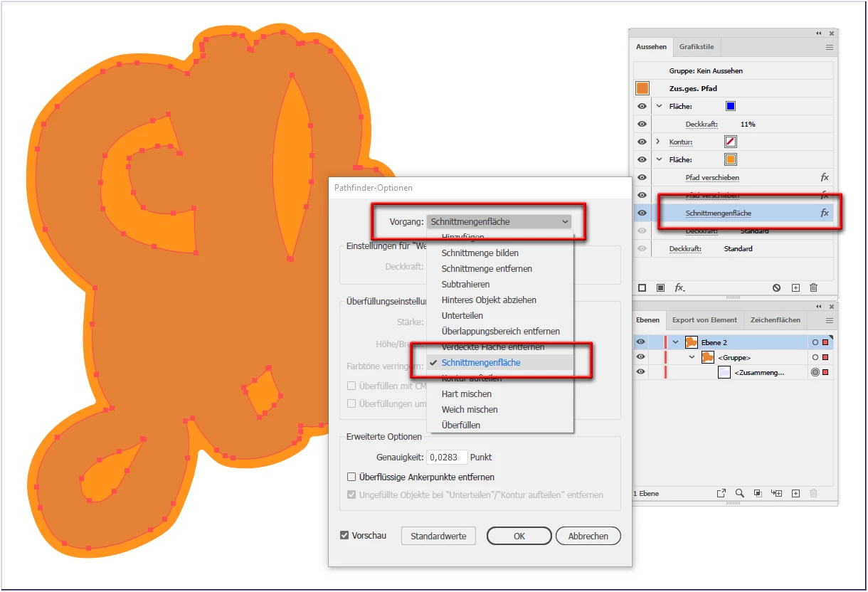This screenshot has height=592, width=868.
Task: Confirm the Pathfinder options with OK
Action: (x=519, y=536)
